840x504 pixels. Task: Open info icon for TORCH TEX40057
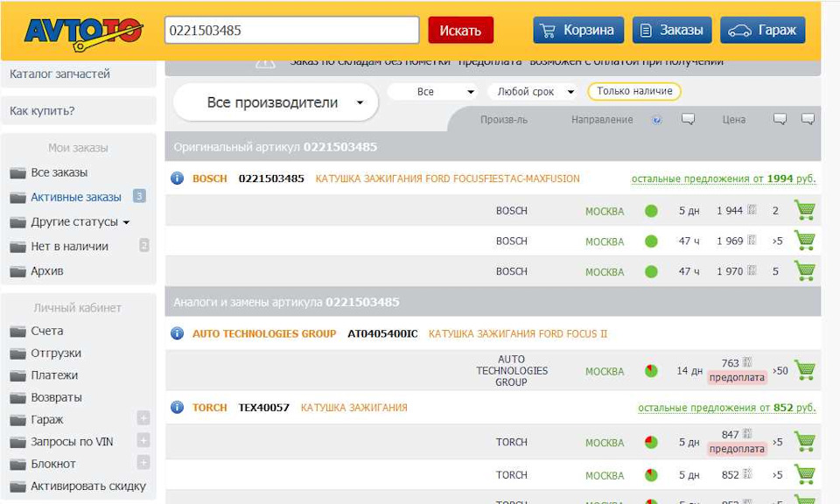pos(177,408)
